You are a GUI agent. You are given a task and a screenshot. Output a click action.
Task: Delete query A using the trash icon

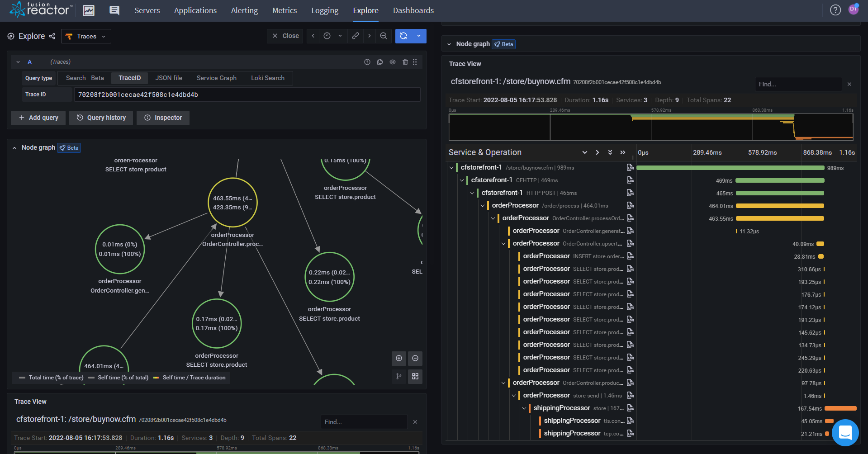405,62
